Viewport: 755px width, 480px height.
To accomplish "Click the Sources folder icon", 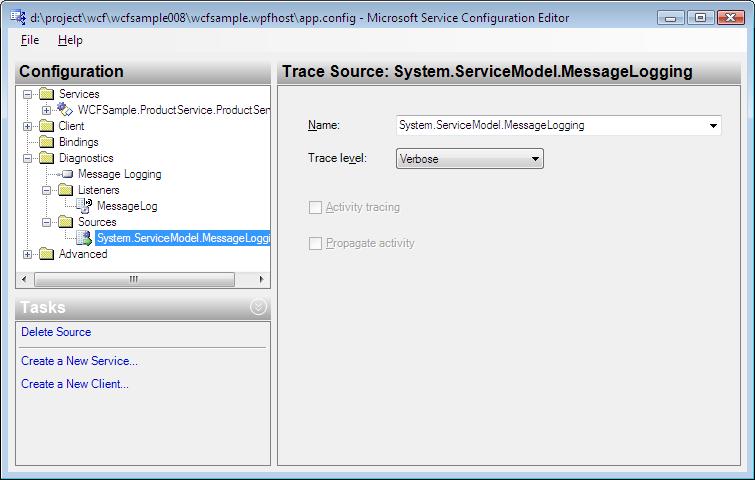I will [x=65, y=221].
